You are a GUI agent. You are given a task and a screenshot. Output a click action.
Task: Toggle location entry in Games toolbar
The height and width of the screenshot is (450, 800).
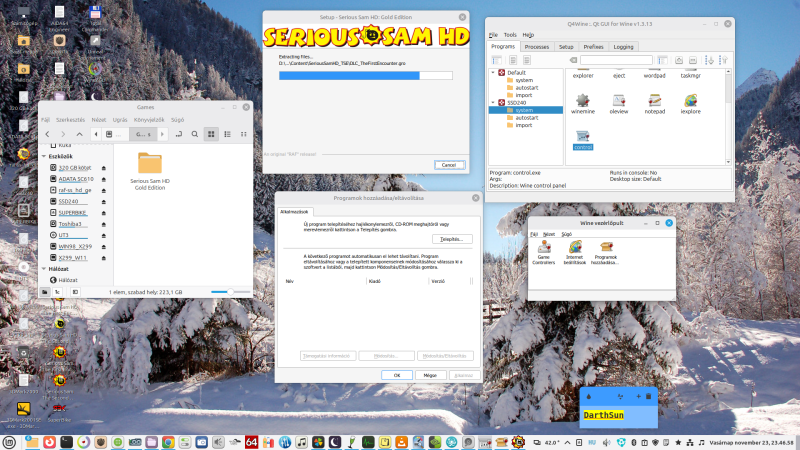coord(179,134)
